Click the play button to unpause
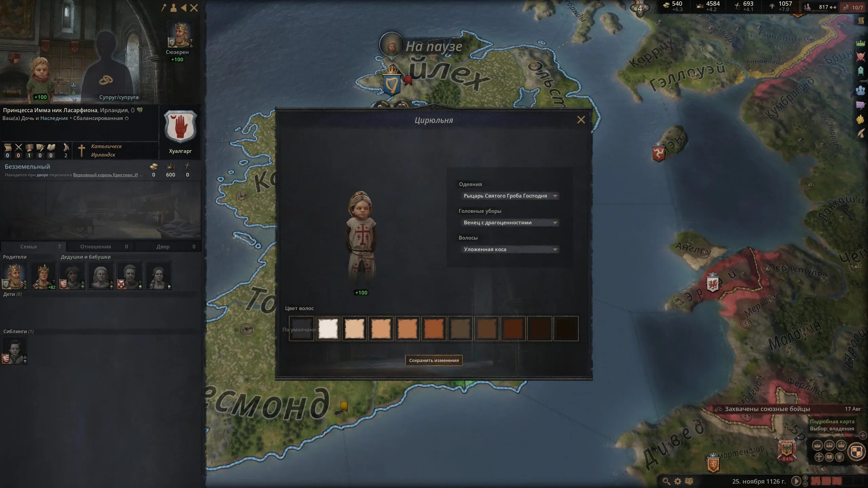Viewport: 868px width, 488px height. click(796, 481)
